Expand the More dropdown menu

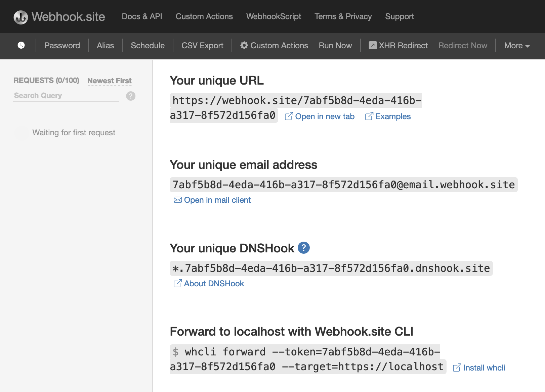click(517, 46)
